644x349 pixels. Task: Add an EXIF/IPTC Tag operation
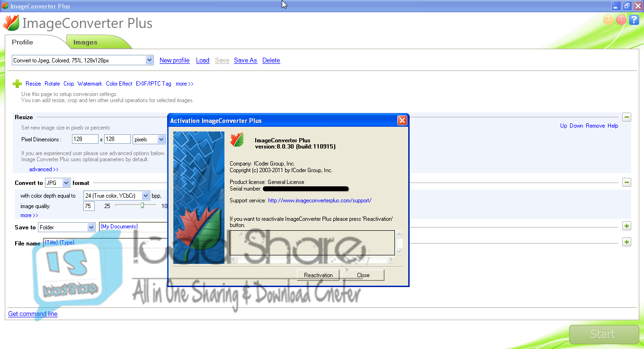(153, 84)
